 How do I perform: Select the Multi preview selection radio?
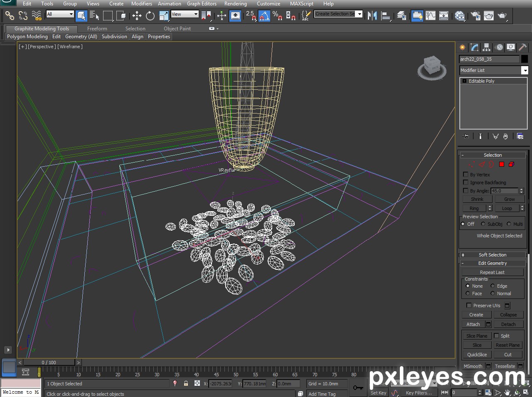(x=509, y=224)
